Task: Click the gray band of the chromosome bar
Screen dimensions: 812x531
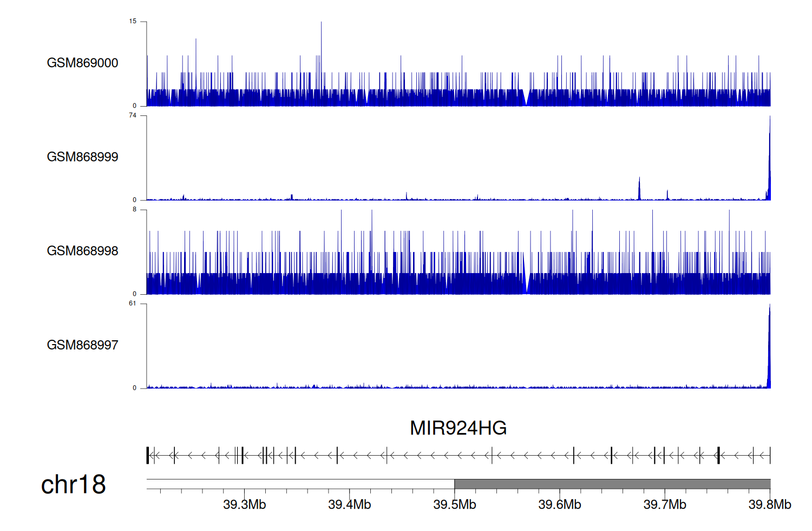Action: (x=612, y=484)
